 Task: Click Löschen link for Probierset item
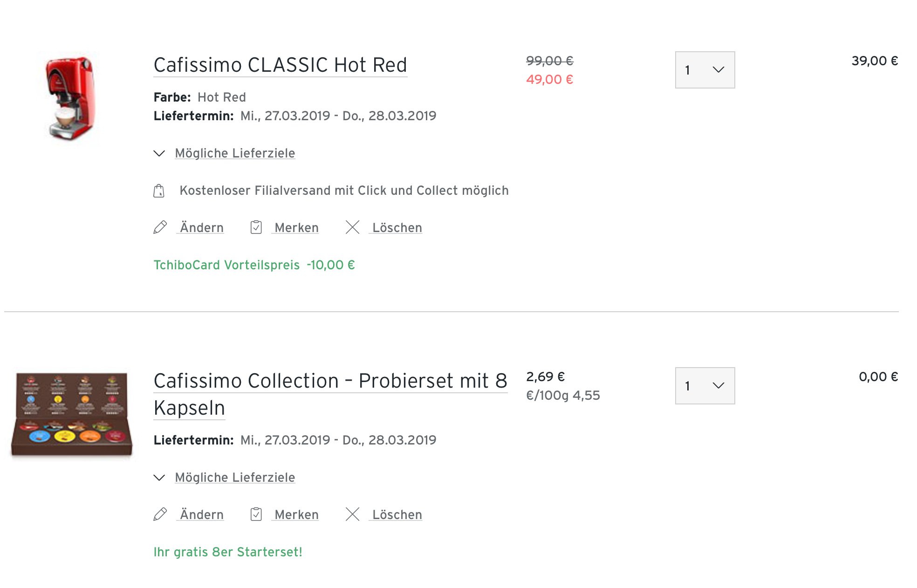click(397, 515)
